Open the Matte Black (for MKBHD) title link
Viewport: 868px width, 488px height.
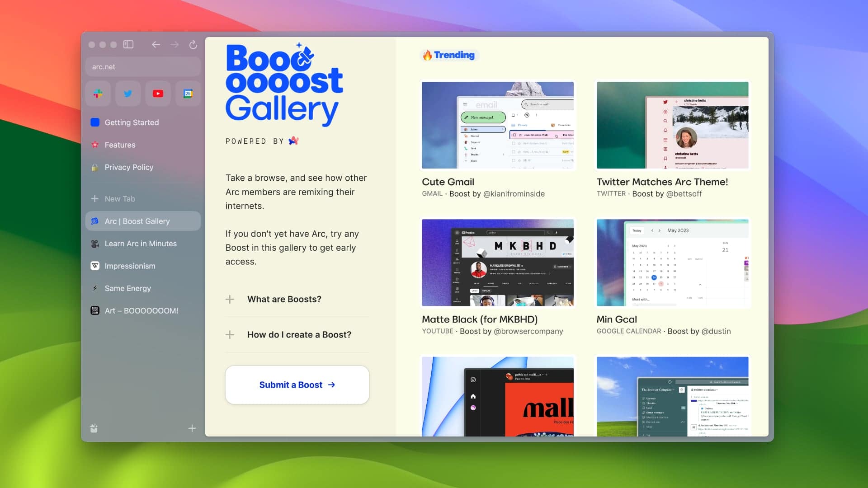[479, 319]
